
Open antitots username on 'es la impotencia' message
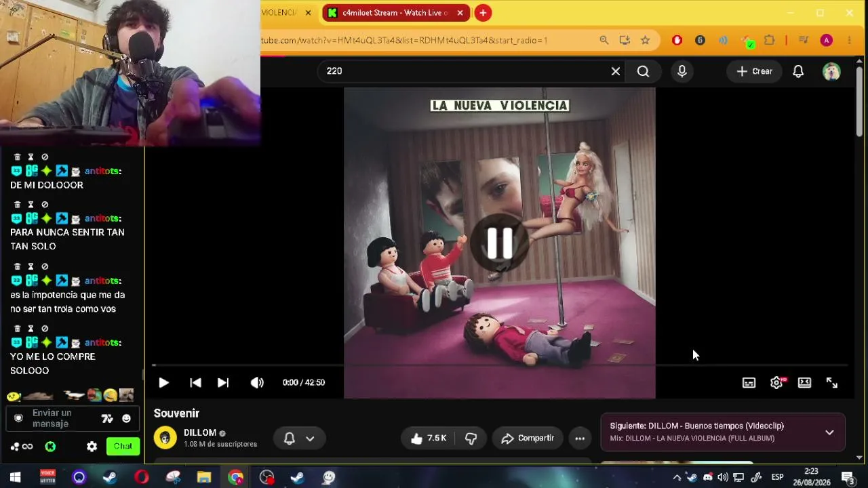[103, 281]
